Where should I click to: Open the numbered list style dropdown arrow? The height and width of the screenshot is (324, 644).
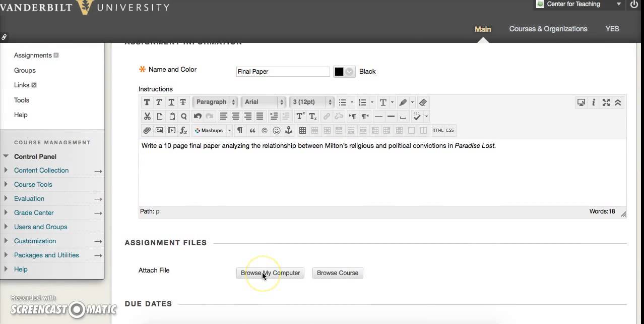tap(372, 102)
